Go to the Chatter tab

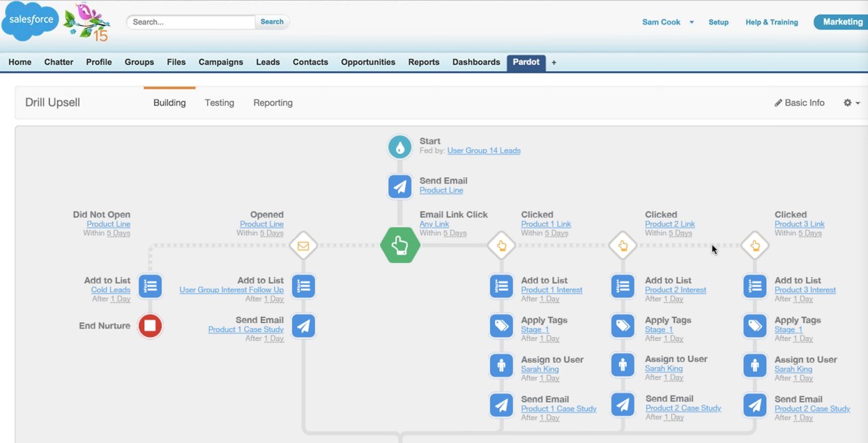click(x=59, y=62)
